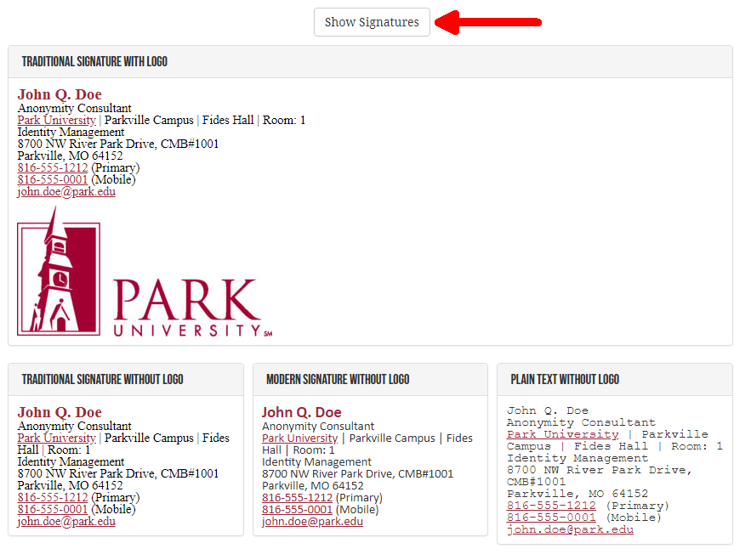Click email link in plain text signature
This screenshot has height=560, width=751.
click(x=570, y=530)
